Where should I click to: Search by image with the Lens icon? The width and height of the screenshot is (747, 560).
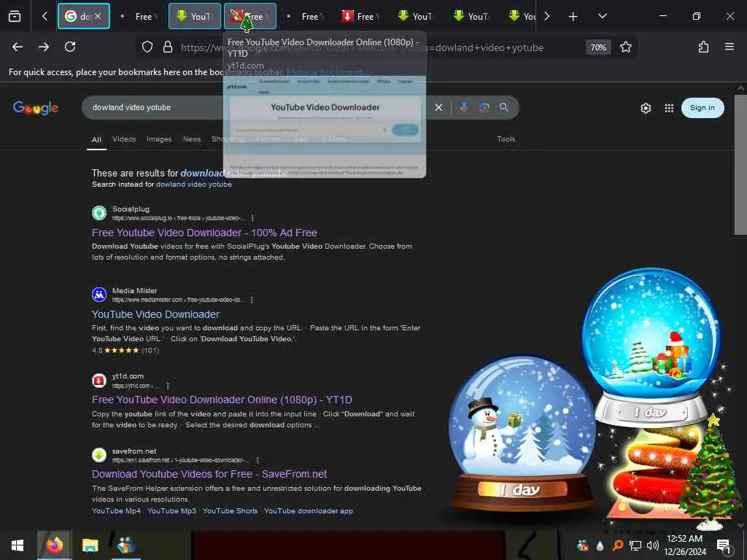pyautogui.click(x=484, y=108)
